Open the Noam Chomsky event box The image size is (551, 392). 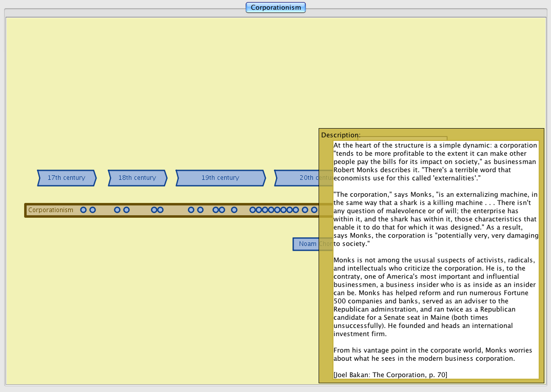(x=306, y=244)
